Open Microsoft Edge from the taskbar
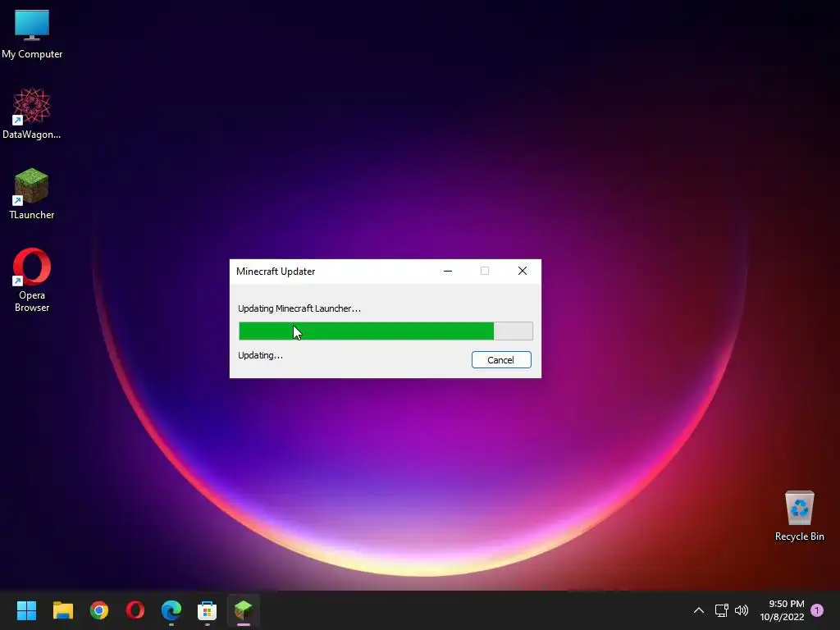The width and height of the screenshot is (840, 630). click(x=171, y=610)
